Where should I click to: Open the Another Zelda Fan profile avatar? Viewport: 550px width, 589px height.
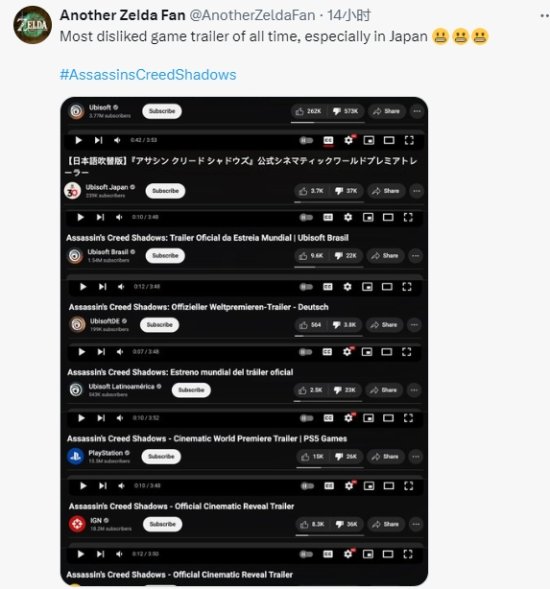[33, 25]
